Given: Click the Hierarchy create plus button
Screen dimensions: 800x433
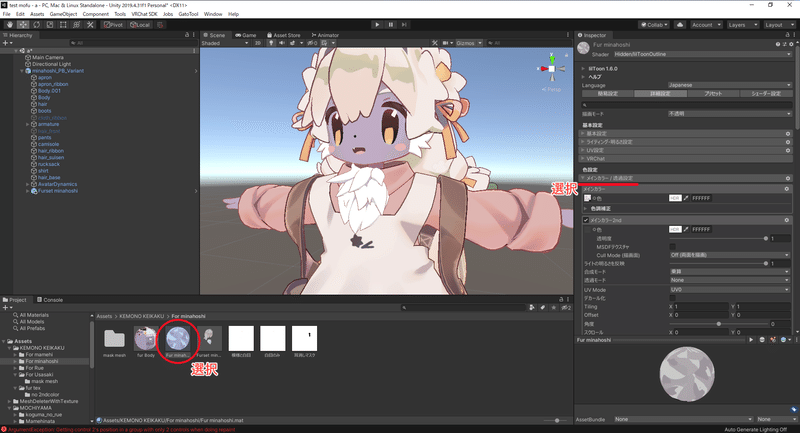Looking at the screenshot, I should pos(7,43).
